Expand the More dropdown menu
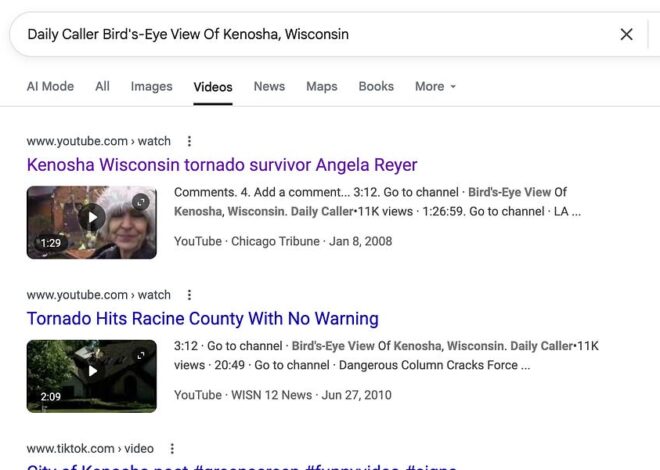 click(435, 86)
